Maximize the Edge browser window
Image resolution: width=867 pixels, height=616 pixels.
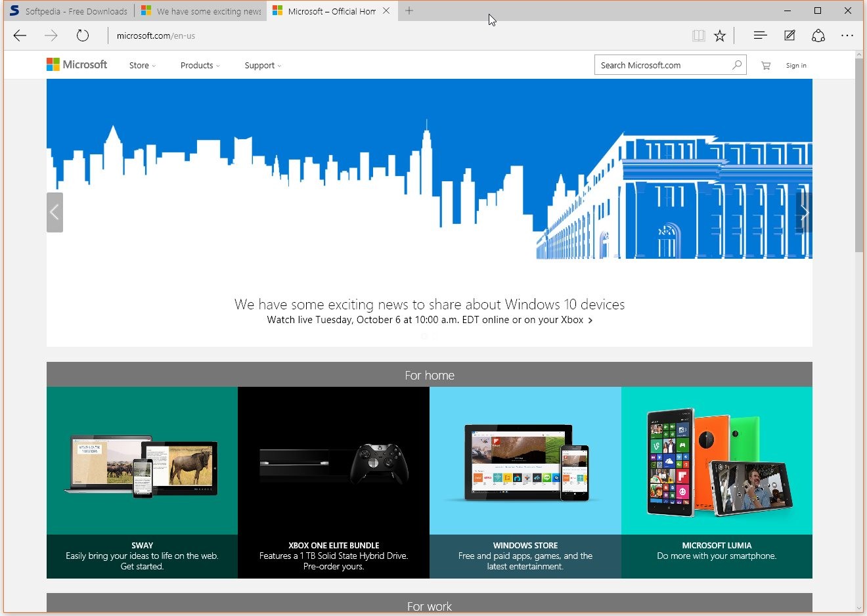818,11
